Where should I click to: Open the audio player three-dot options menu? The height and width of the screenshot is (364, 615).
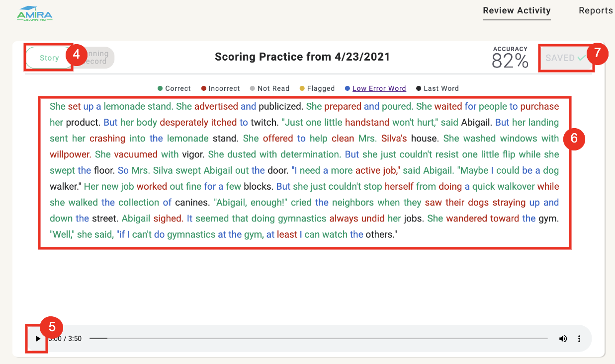[579, 338]
